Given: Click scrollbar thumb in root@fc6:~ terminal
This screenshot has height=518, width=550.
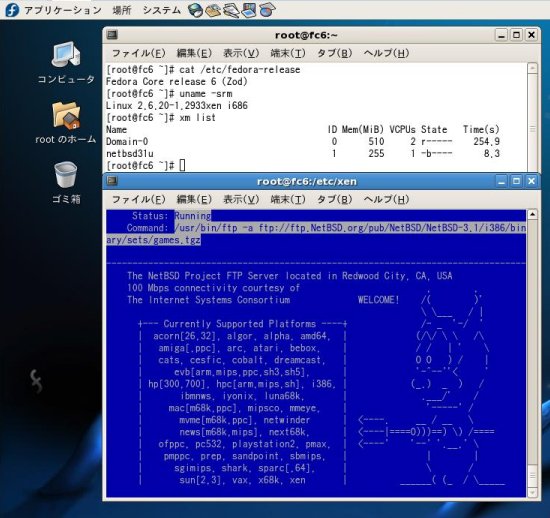Looking at the screenshot, I should [x=532, y=123].
